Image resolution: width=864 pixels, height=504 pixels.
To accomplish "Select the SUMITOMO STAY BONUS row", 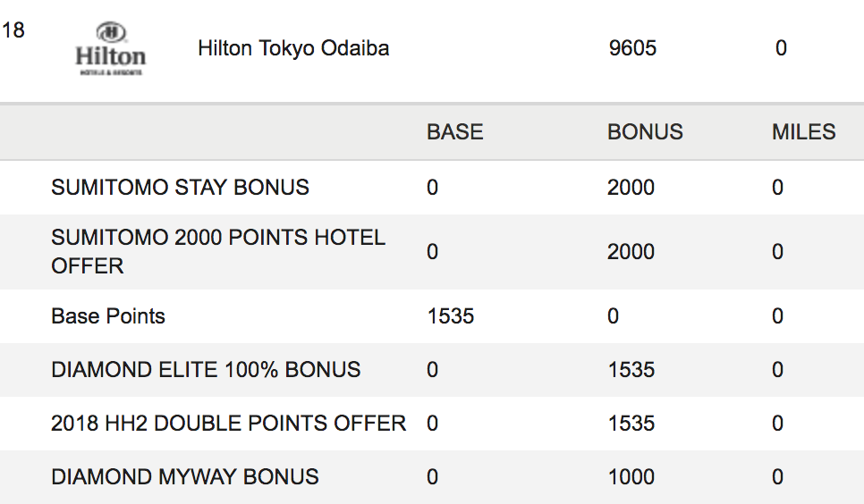I will [x=432, y=188].
